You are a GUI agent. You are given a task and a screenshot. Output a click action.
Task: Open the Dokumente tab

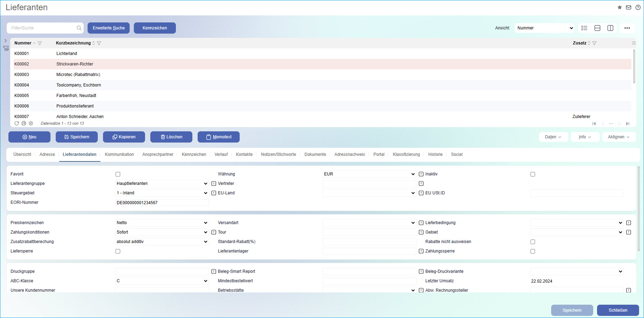coord(315,154)
